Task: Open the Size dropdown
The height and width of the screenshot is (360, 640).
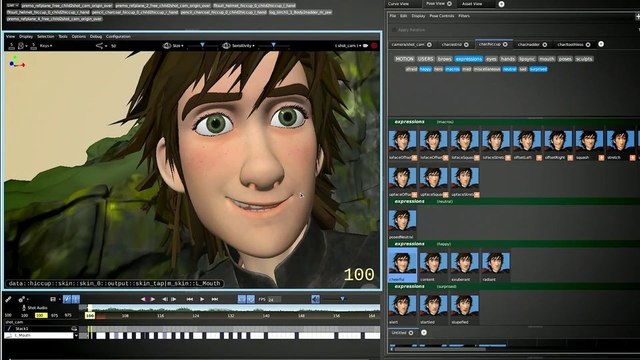Action: [x=178, y=46]
